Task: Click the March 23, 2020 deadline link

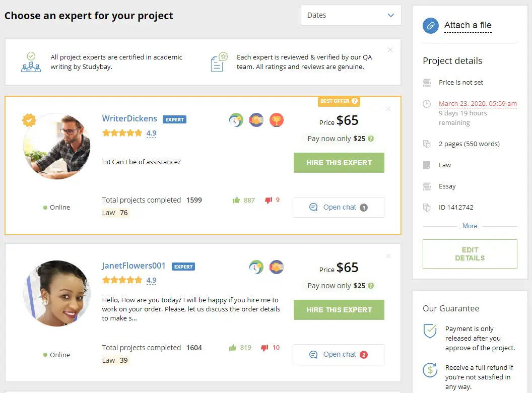Action: tap(478, 103)
